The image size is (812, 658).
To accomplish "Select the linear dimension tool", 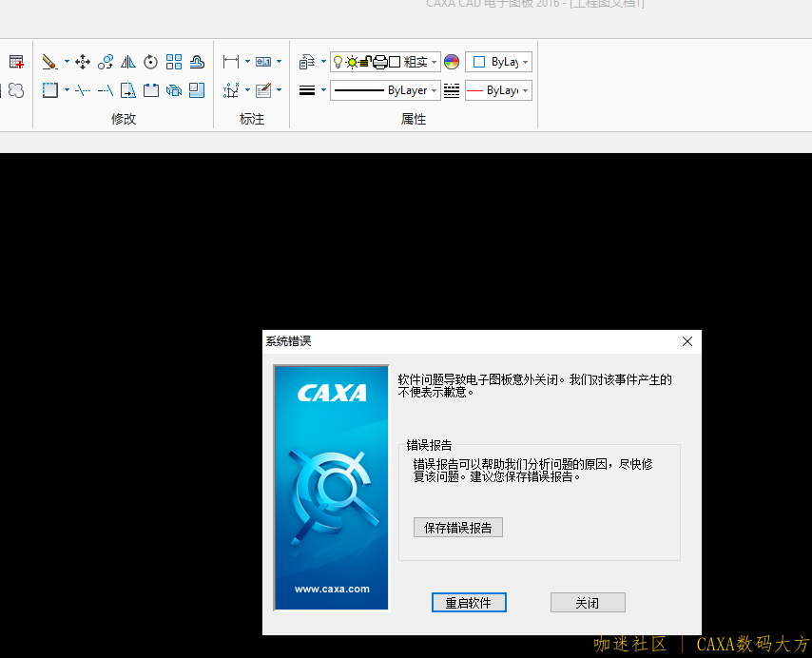I will 231,62.
